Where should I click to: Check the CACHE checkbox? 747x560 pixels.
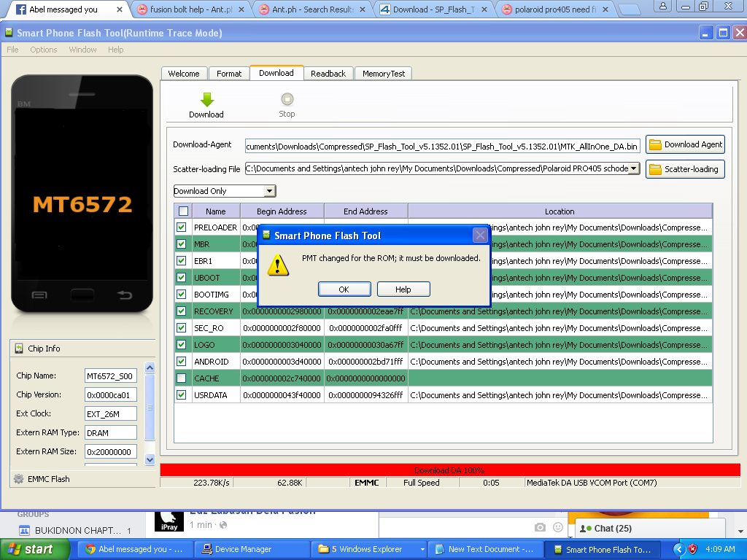[182, 378]
